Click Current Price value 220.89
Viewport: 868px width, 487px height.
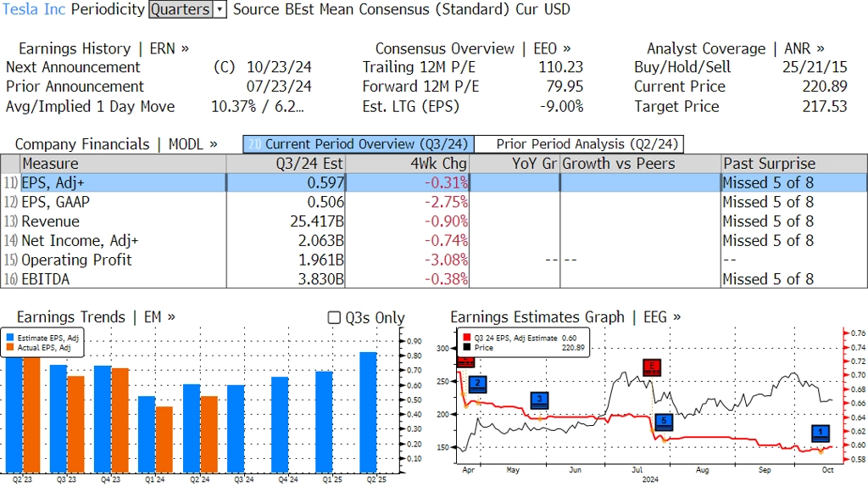[x=825, y=87]
